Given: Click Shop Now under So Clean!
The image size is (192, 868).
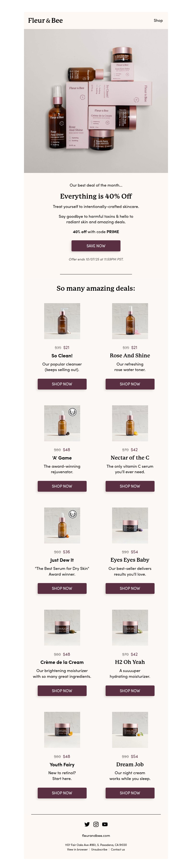Looking at the screenshot, I should point(62,384).
